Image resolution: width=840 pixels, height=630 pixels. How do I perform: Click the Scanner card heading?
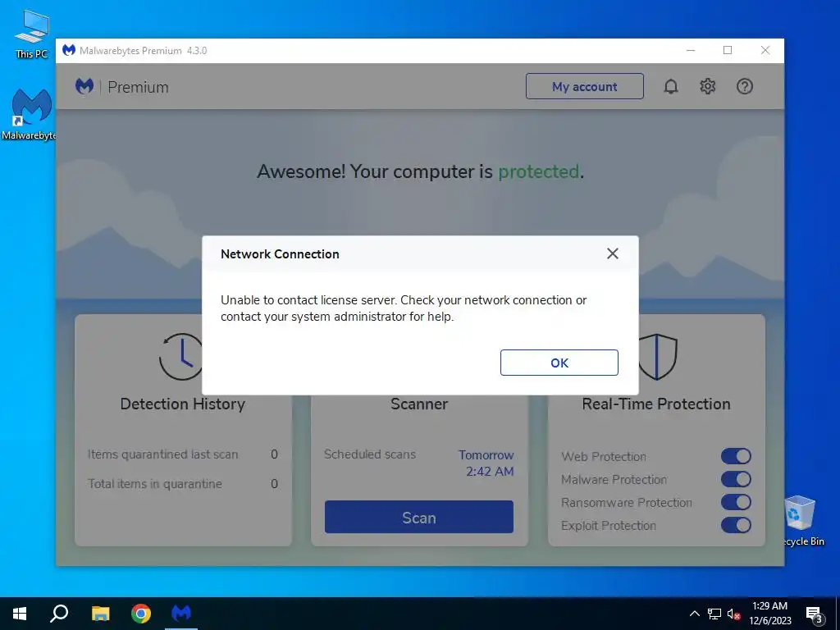point(419,404)
